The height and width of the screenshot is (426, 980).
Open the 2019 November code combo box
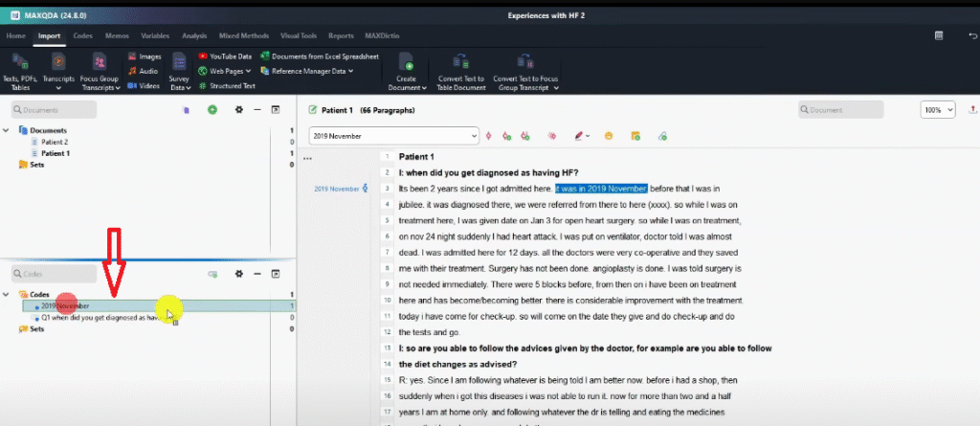pos(393,136)
